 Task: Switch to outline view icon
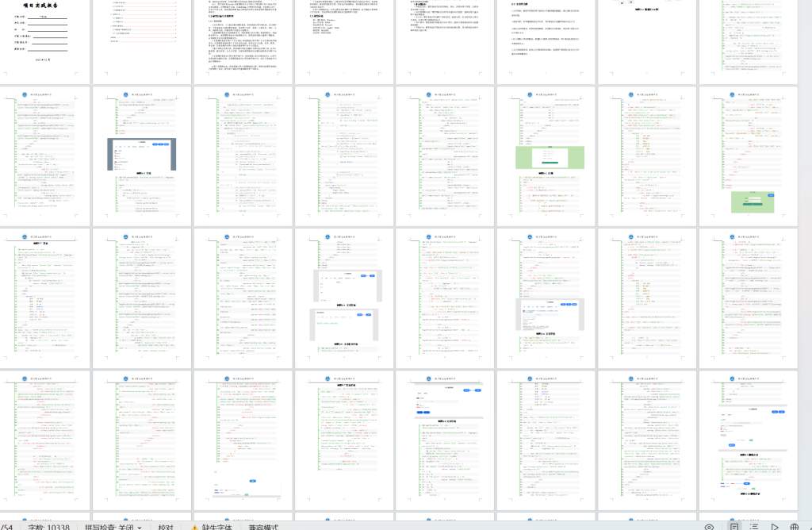point(754,527)
